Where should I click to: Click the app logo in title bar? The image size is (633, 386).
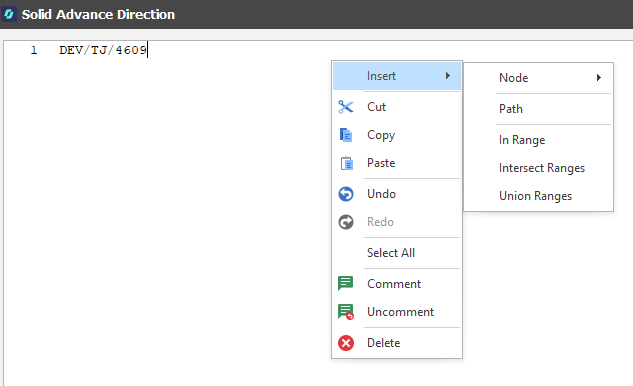[x=9, y=14]
